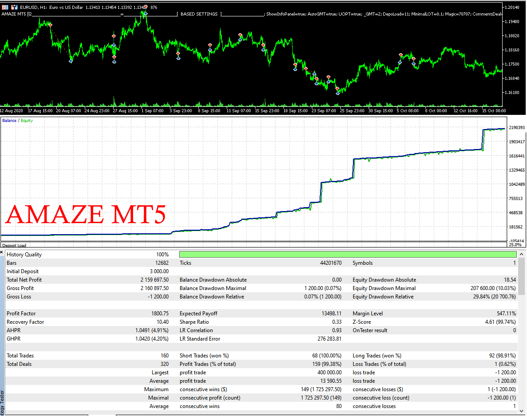The height and width of the screenshot is (420, 527).
Task: Select the Equity Drawdown Maximal value 207 600.00 (10.03%)
Action: [x=493, y=288]
